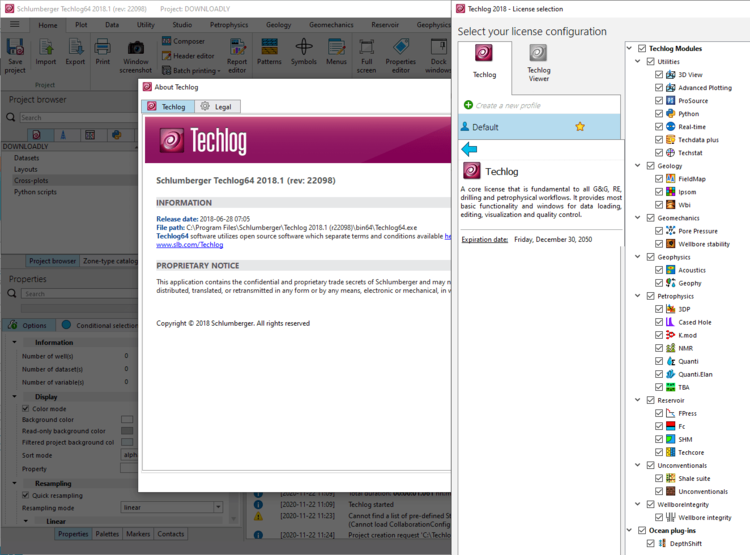The width and height of the screenshot is (750, 555).
Task: Click the Background color swatch
Action: pyautogui.click(x=127, y=419)
